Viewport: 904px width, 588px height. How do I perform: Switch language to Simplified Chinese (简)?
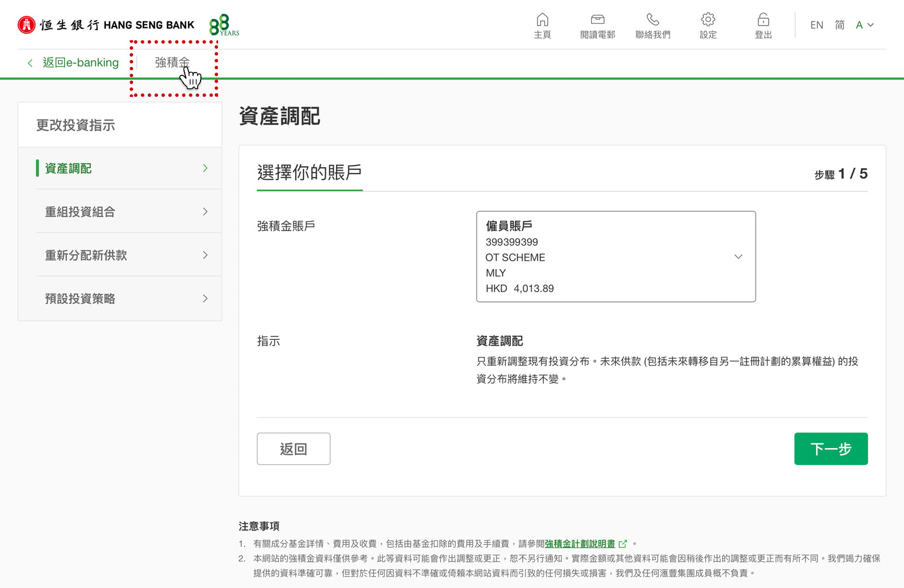pos(839,25)
